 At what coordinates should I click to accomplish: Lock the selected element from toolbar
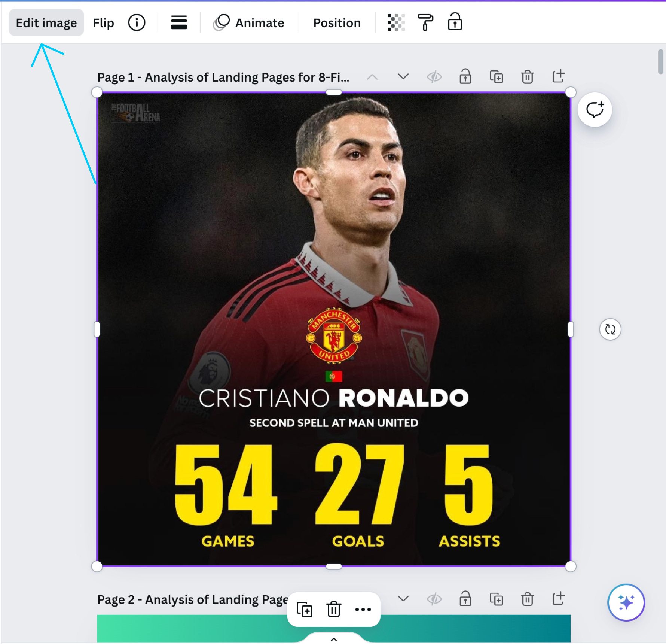[x=455, y=22]
